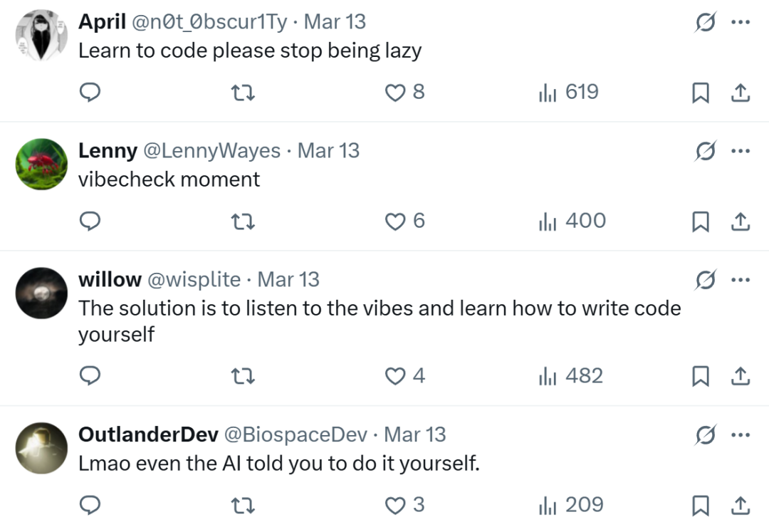Image resolution: width=769 pixels, height=532 pixels.
Task: Open more options on April's tweet
Action: click(741, 22)
